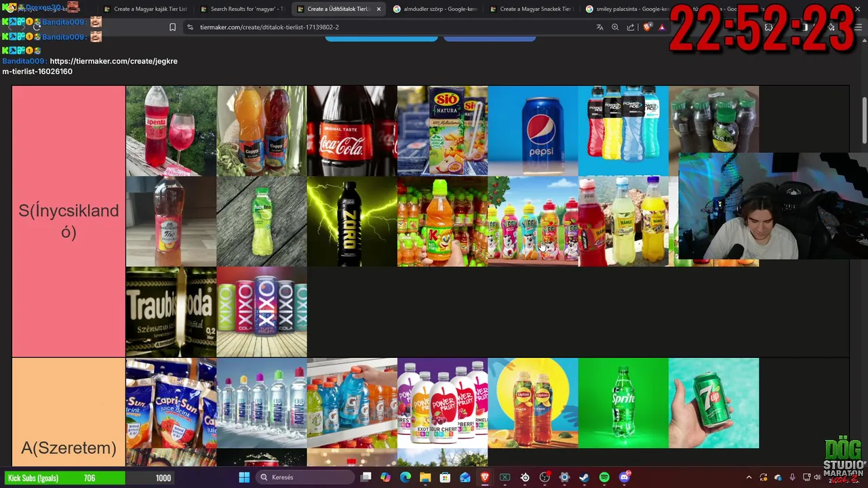Open Discord from the taskbar
The image size is (868, 488).
624,477
